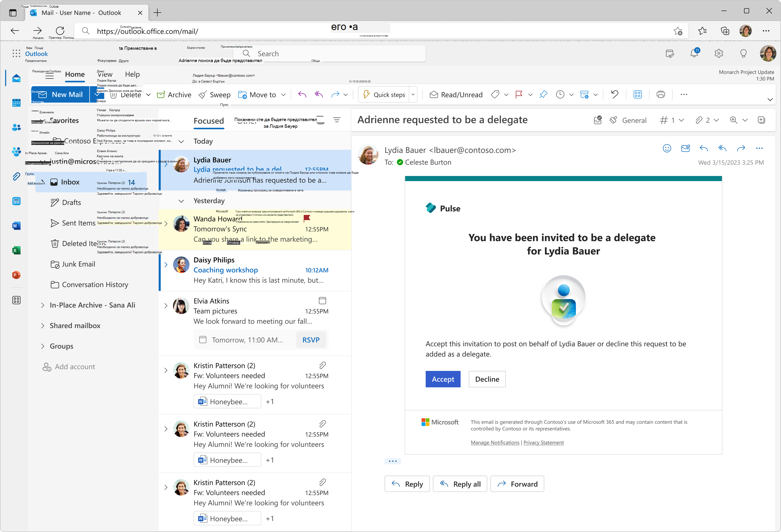Image resolution: width=781 pixels, height=532 pixels.
Task: Open the notifications bell
Action: point(694,53)
